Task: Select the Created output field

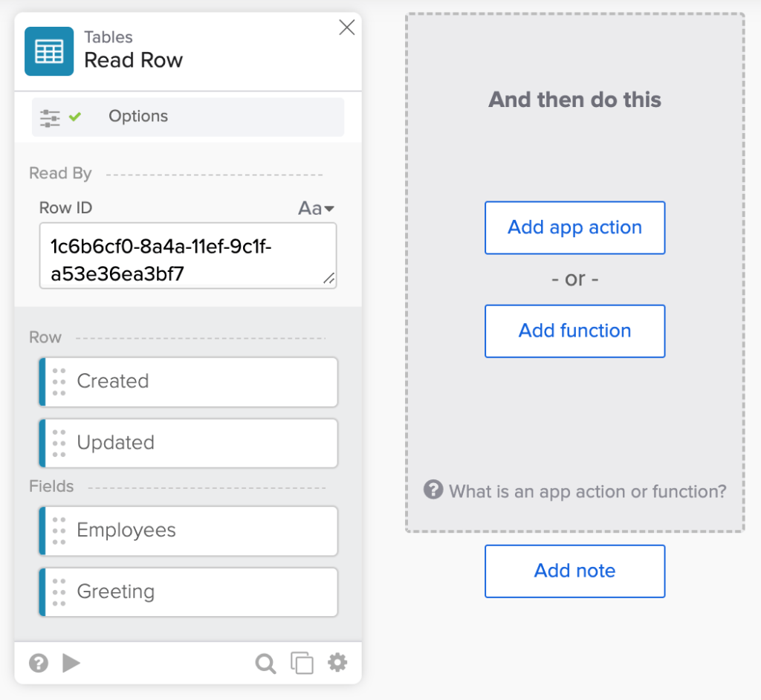Action: [x=189, y=382]
